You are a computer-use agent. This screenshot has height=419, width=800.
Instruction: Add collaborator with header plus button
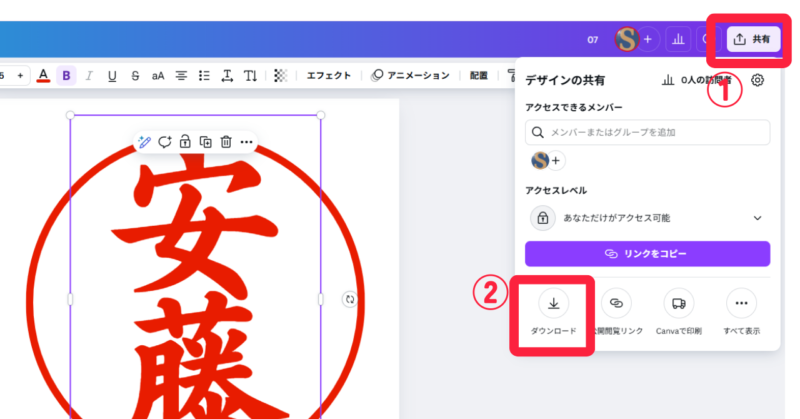(x=648, y=39)
